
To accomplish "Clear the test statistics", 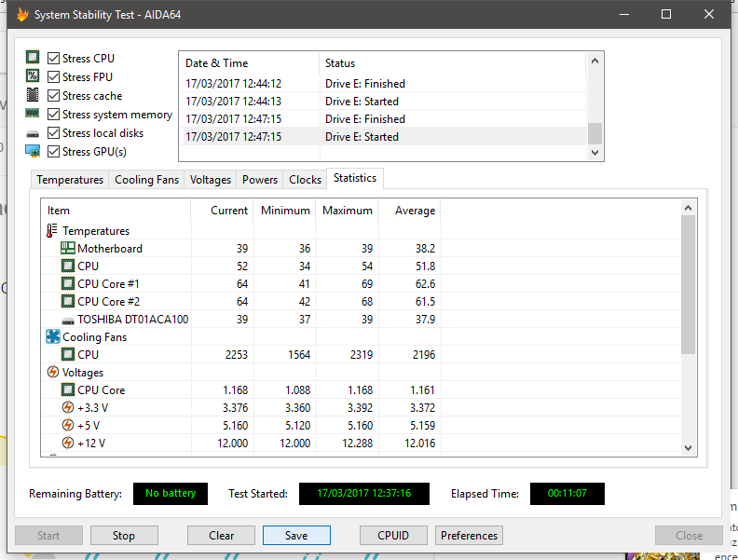I will [221, 536].
